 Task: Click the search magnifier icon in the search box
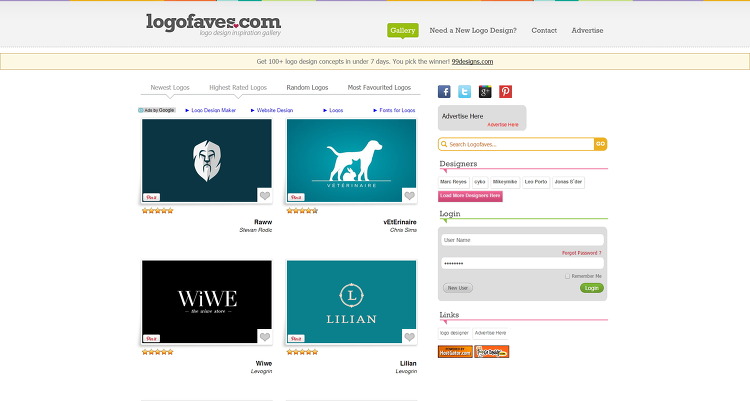pyautogui.click(x=444, y=144)
